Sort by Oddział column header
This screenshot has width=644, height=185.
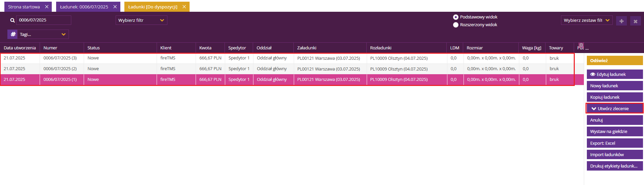[273, 48]
